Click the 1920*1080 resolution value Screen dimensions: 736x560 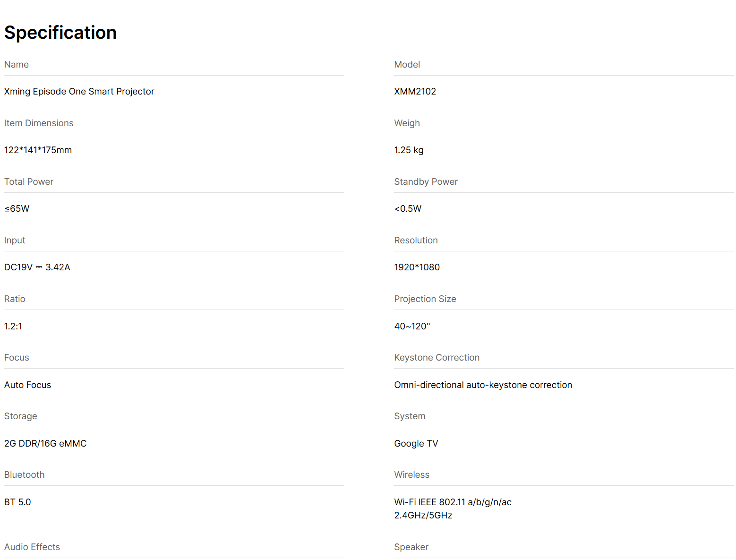pyautogui.click(x=417, y=267)
